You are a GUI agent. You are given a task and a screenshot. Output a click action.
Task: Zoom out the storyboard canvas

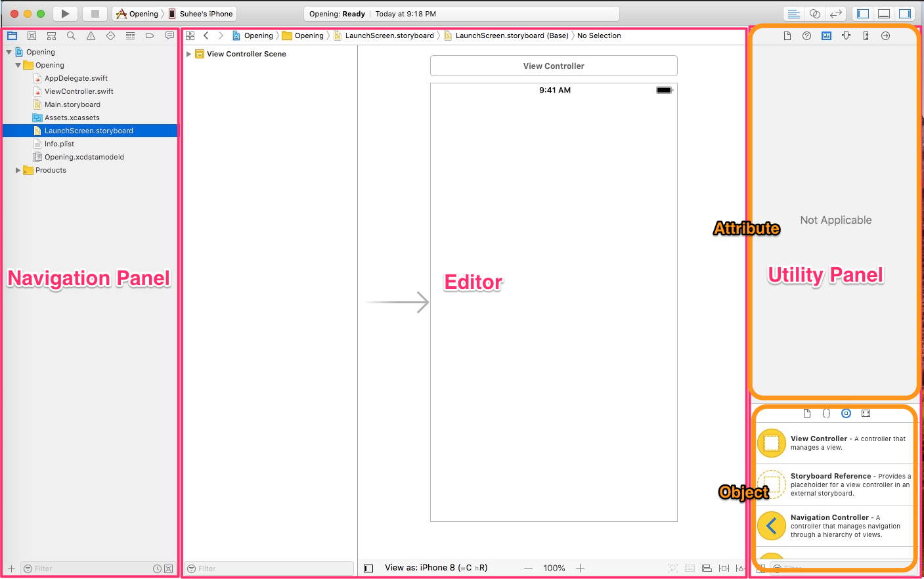528,568
